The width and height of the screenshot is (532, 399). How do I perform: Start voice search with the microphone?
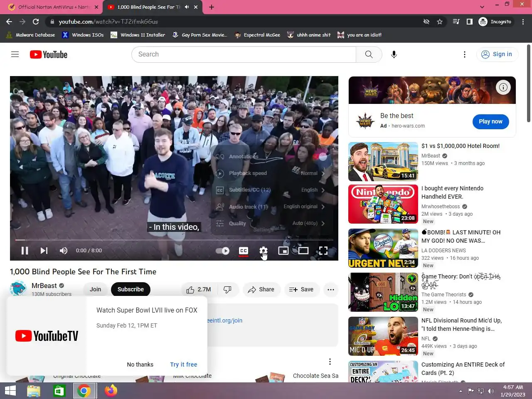click(x=394, y=54)
